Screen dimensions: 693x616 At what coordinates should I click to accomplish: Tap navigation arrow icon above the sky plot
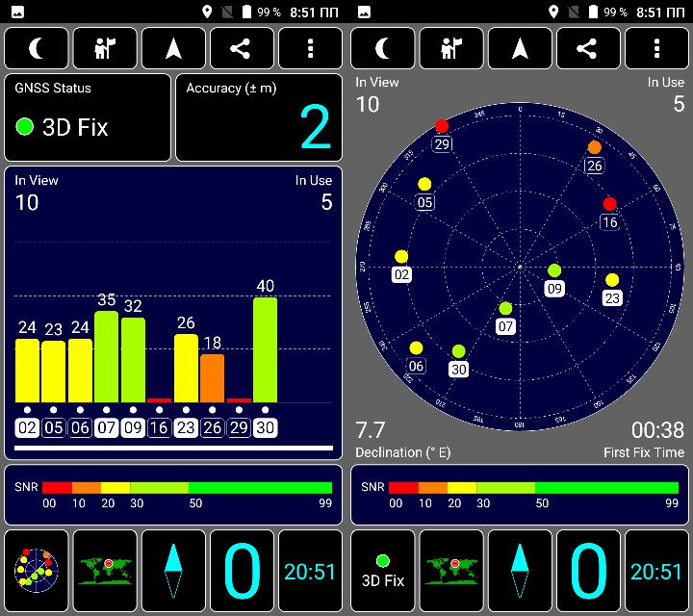[x=520, y=48]
